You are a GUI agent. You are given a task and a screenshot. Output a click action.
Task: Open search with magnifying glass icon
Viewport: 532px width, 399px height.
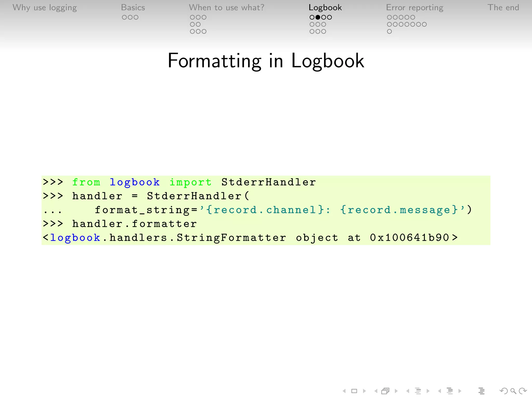coord(513,391)
